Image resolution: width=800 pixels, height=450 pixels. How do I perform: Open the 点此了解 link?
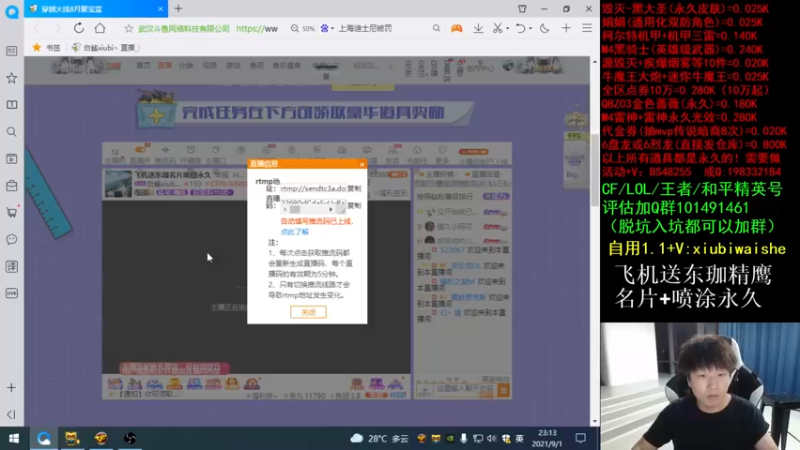coord(294,232)
